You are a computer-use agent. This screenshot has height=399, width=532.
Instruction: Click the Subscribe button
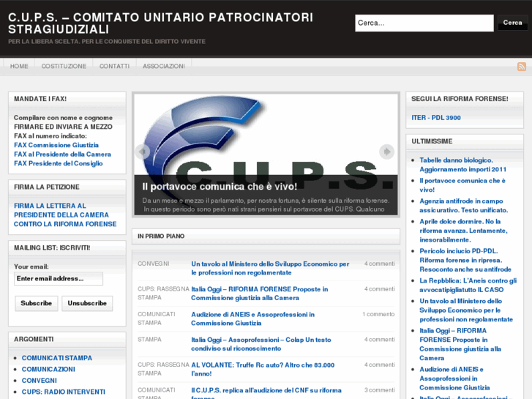37,303
